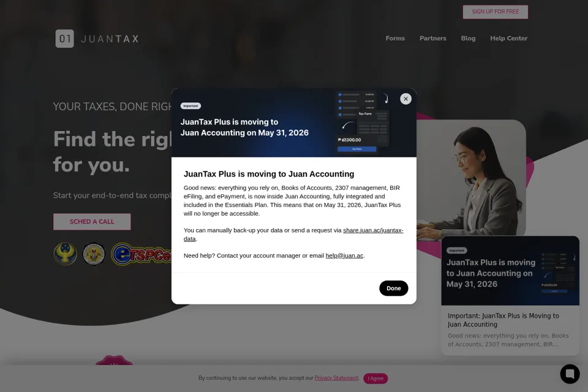This screenshot has width=588, height=392.
Task: Click the Done button in the modal
Action: [393, 288]
